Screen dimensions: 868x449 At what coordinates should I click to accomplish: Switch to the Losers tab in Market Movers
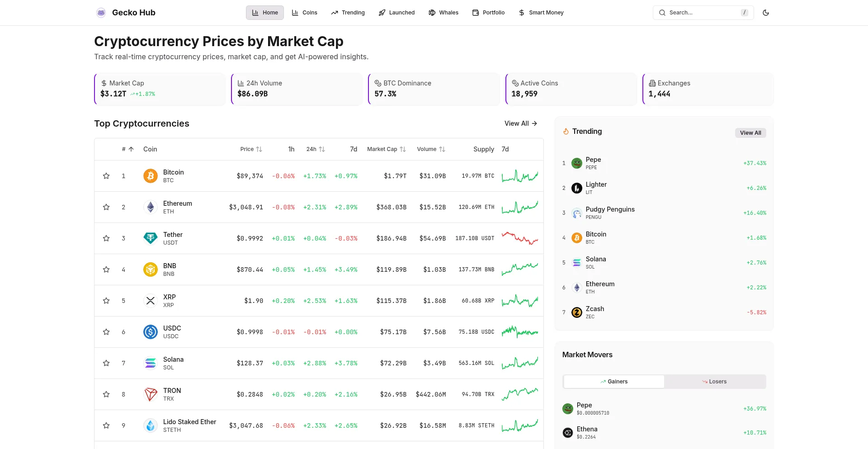coord(714,382)
